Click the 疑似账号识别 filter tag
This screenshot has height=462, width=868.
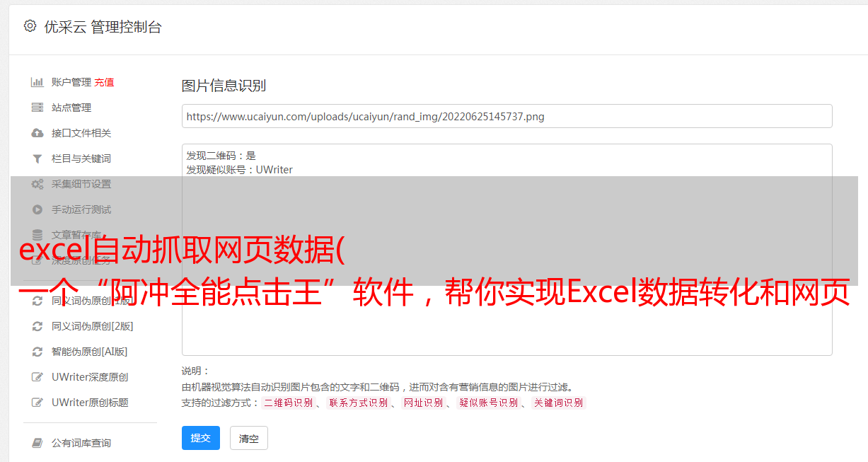coord(488,403)
